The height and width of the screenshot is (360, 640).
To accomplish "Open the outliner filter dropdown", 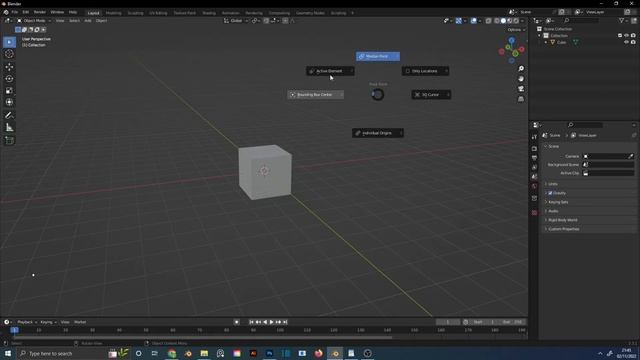I will pyautogui.click(x=623, y=20).
